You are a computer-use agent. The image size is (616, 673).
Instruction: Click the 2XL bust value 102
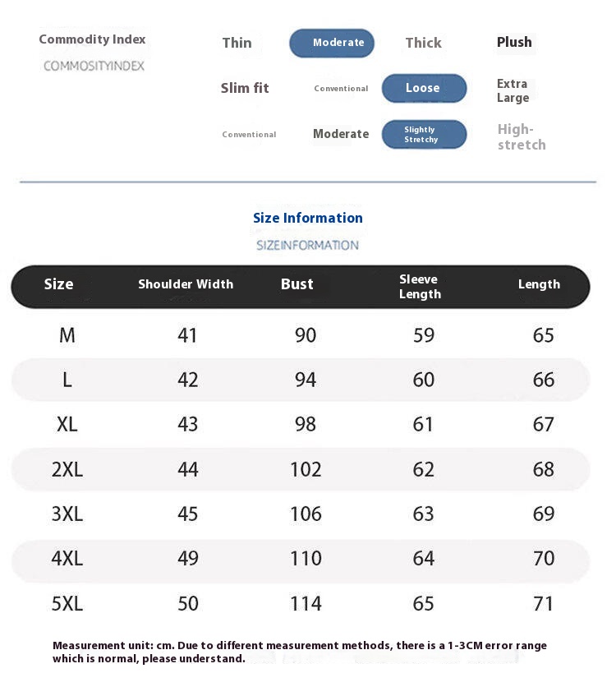point(306,469)
